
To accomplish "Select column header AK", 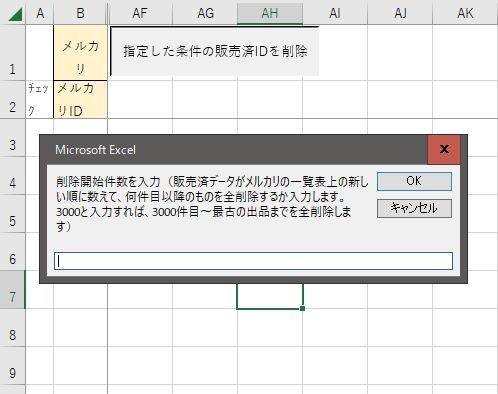I will tap(465, 13).
